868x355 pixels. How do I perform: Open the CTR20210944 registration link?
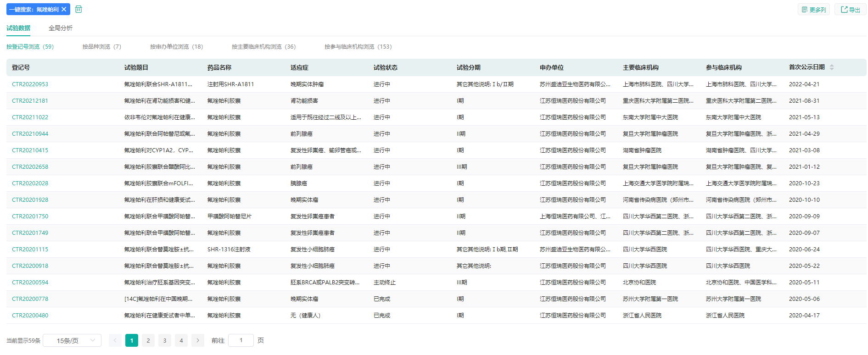click(30, 134)
